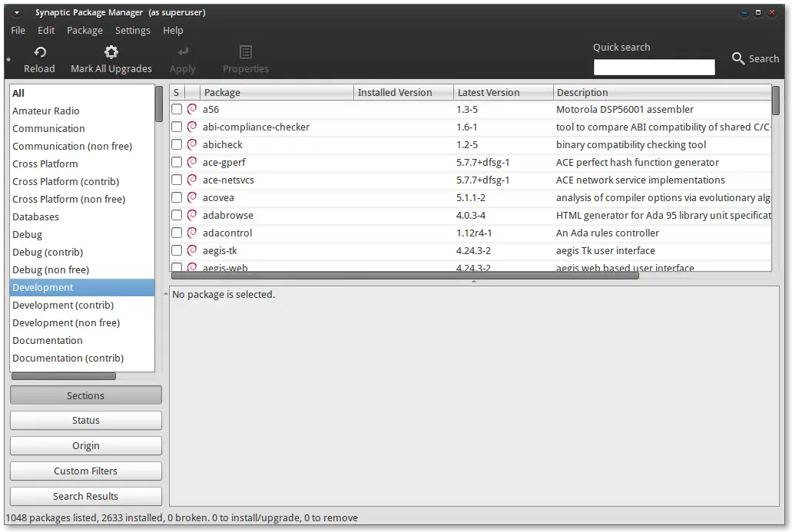Collapse details pane with small arrow handle
Screen dimensions: 792x532
(473, 282)
